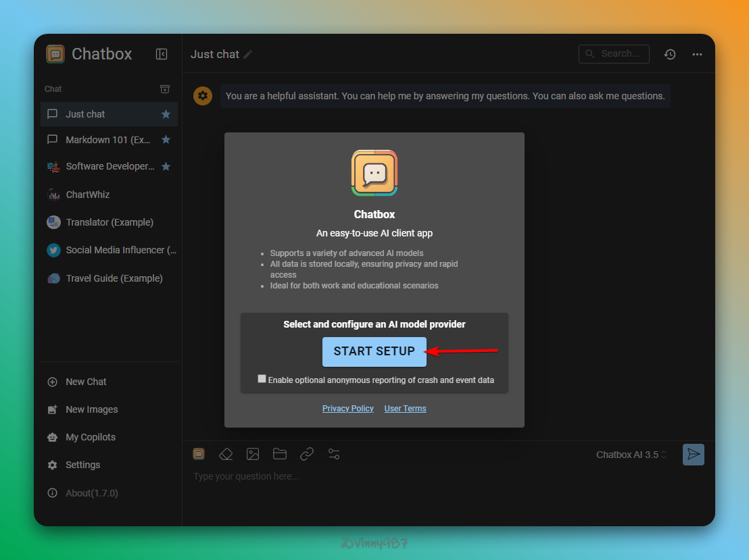Open My Copilots in sidebar
Image resolution: width=749 pixels, height=560 pixels.
click(x=90, y=437)
